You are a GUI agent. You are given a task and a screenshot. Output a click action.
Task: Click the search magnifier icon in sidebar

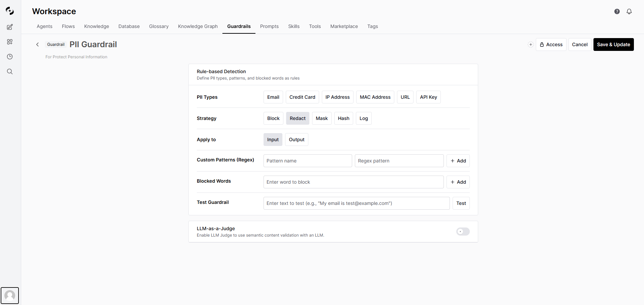pos(10,71)
